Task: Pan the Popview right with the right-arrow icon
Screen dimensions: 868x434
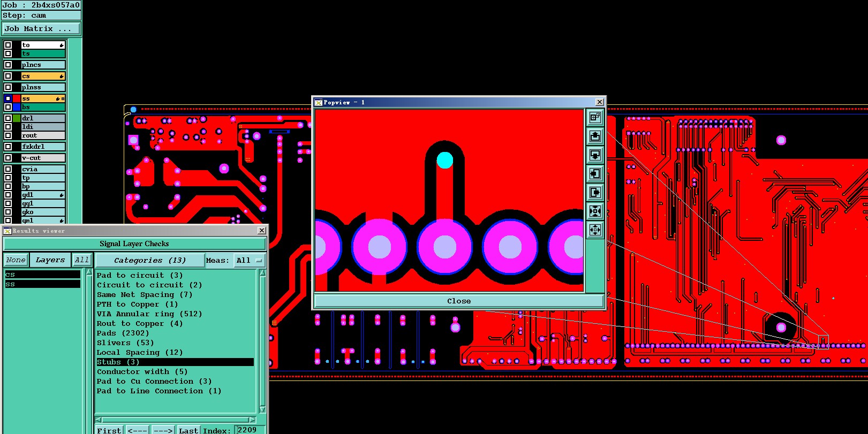Action: [x=595, y=192]
